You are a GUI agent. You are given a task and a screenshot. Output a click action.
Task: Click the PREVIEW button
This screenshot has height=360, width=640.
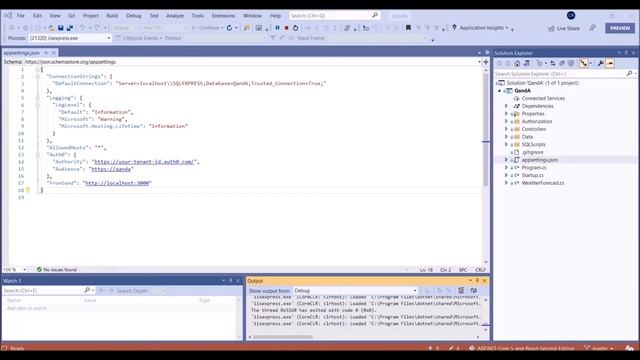(x=620, y=28)
